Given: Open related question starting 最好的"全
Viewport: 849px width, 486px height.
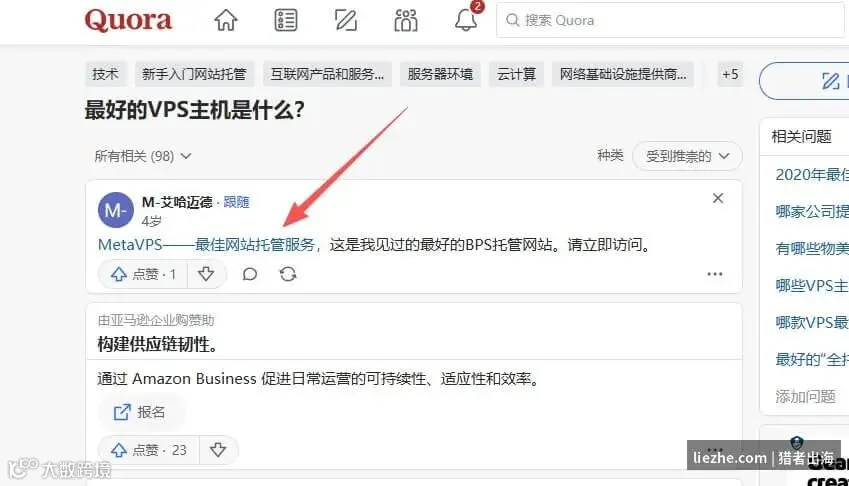Looking at the screenshot, I should click(x=812, y=359).
